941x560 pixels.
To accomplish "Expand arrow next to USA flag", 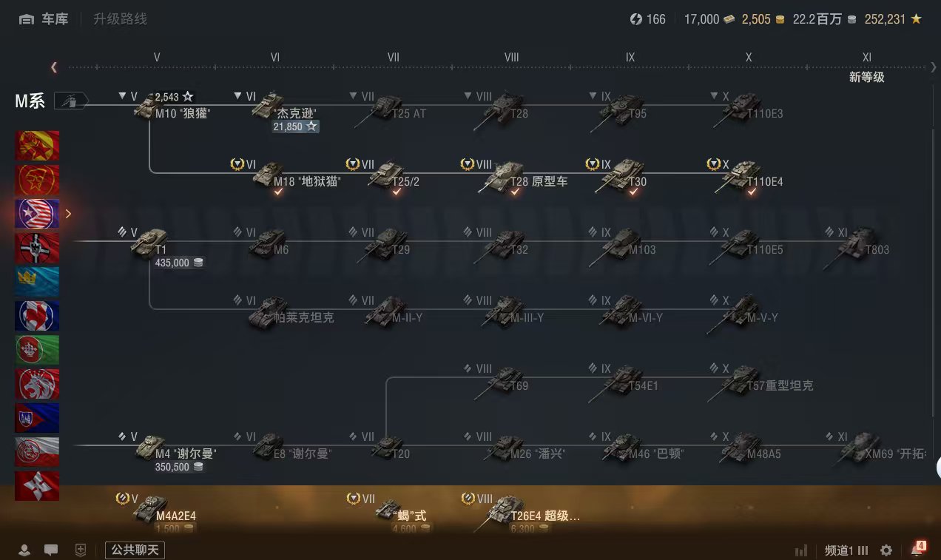I will click(69, 214).
